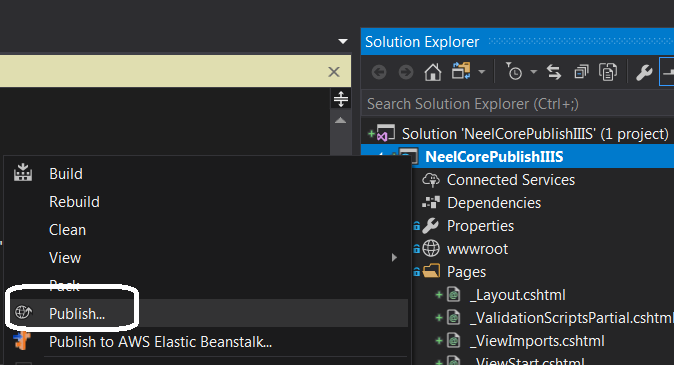
Task: Click the Home icon in Solution Explorer
Action: pyautogui.click(x=433, y=72)
